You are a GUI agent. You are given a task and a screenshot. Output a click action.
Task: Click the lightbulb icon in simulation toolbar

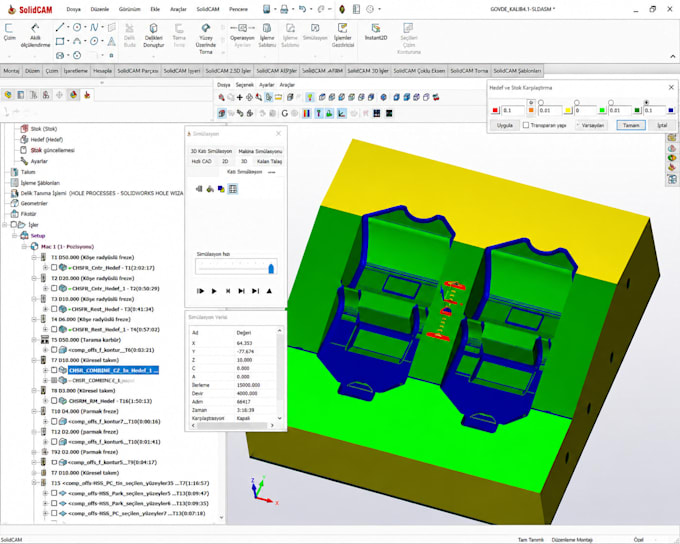tap(310, 98)
